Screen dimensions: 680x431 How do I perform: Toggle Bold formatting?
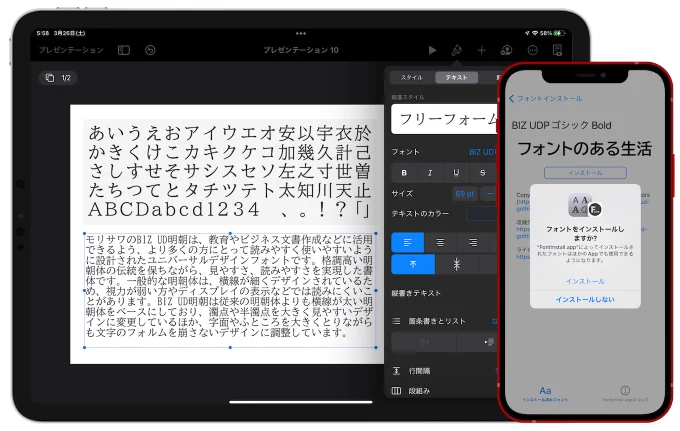pos(404,173)
